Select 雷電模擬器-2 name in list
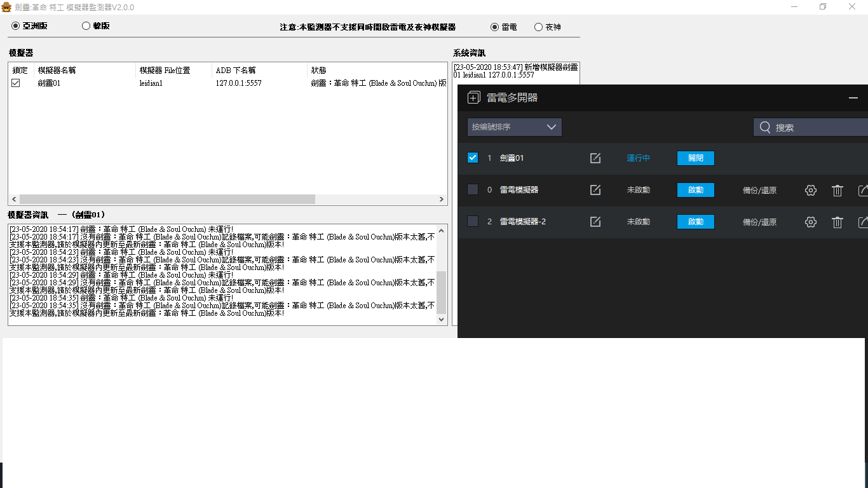868x488 pixels. [x=523, y=222]
